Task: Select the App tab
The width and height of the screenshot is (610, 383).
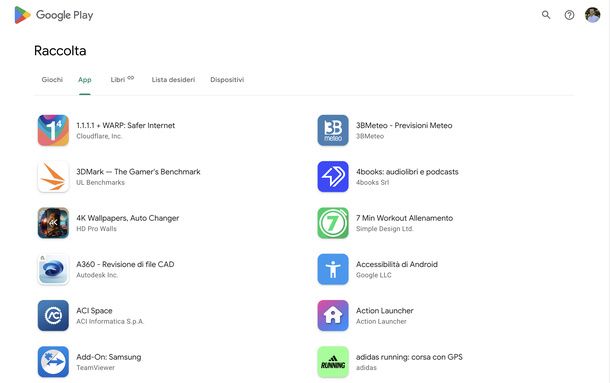Action: (x=84, y=79)
